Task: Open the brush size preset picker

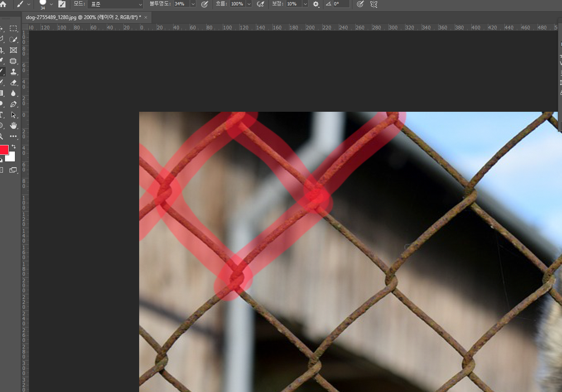Action: pyautogui.click(x=51, y=4)
